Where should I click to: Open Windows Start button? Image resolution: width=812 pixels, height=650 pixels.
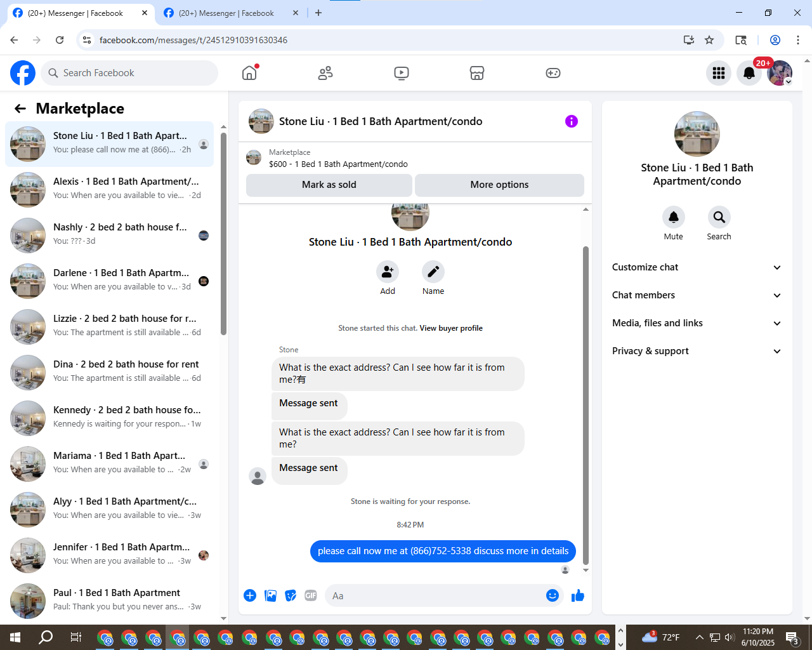[15, 637]
